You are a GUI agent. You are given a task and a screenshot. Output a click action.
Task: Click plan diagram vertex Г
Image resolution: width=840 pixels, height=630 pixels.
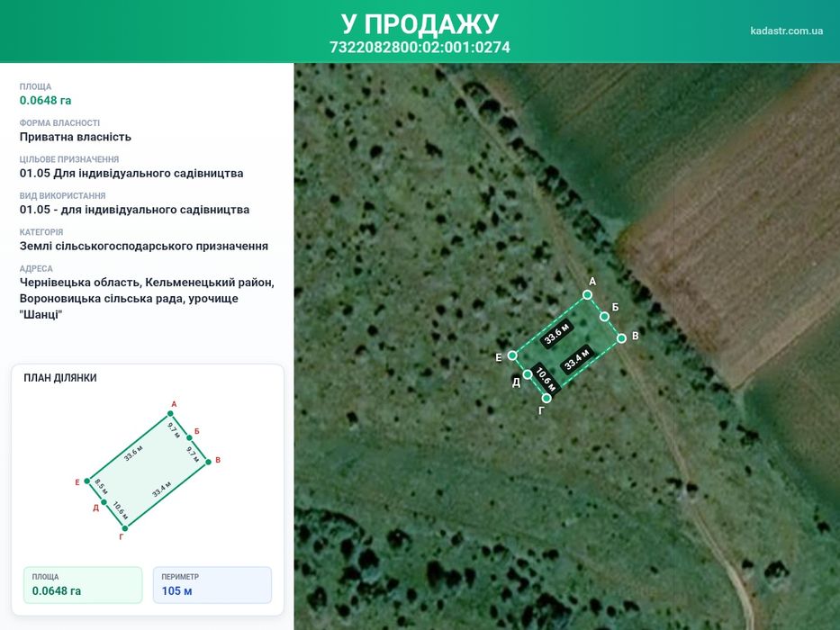coord(125,528)
